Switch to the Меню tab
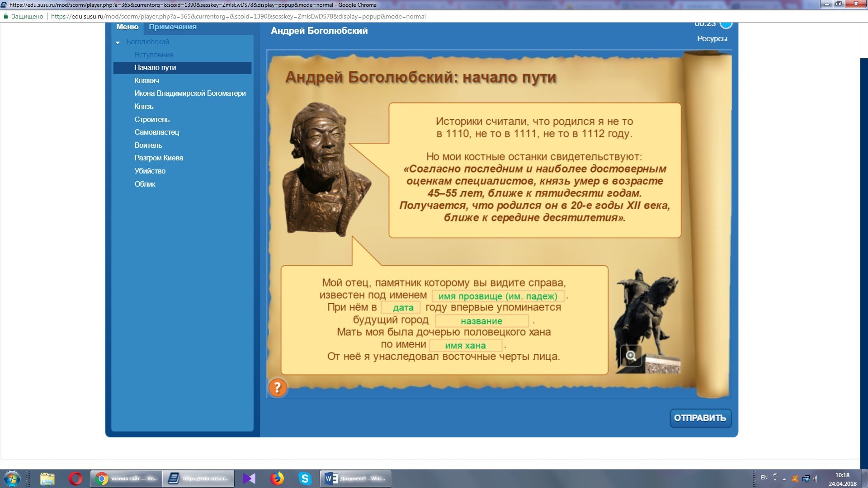The width and height of the screenshot is (868, 488). pyautogui.click(x=127, y=27)
